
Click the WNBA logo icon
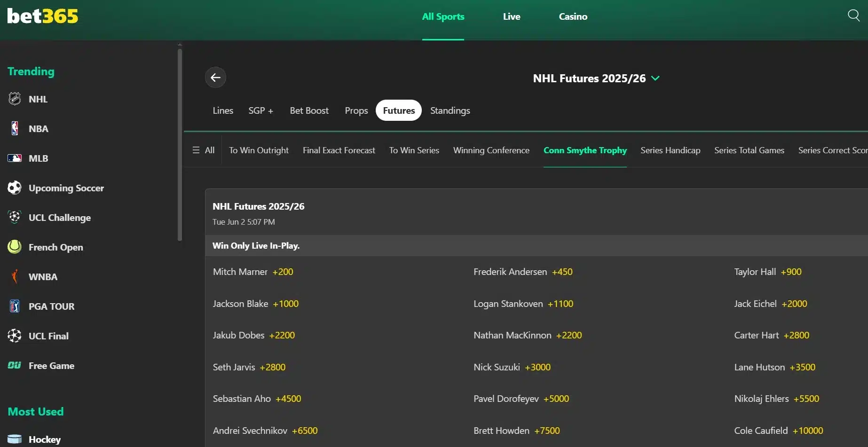point(15,276)
